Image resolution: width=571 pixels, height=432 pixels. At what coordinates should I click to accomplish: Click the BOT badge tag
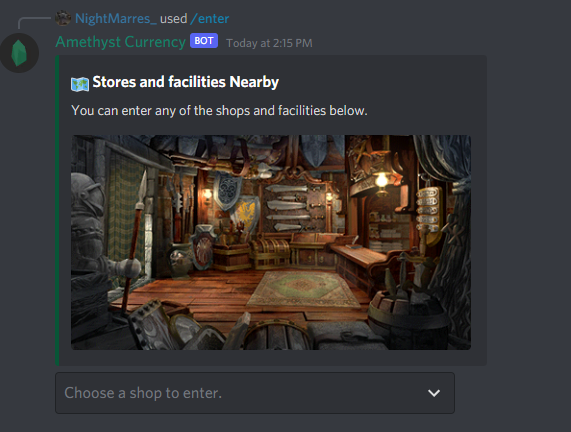click(x=204, y=41)
